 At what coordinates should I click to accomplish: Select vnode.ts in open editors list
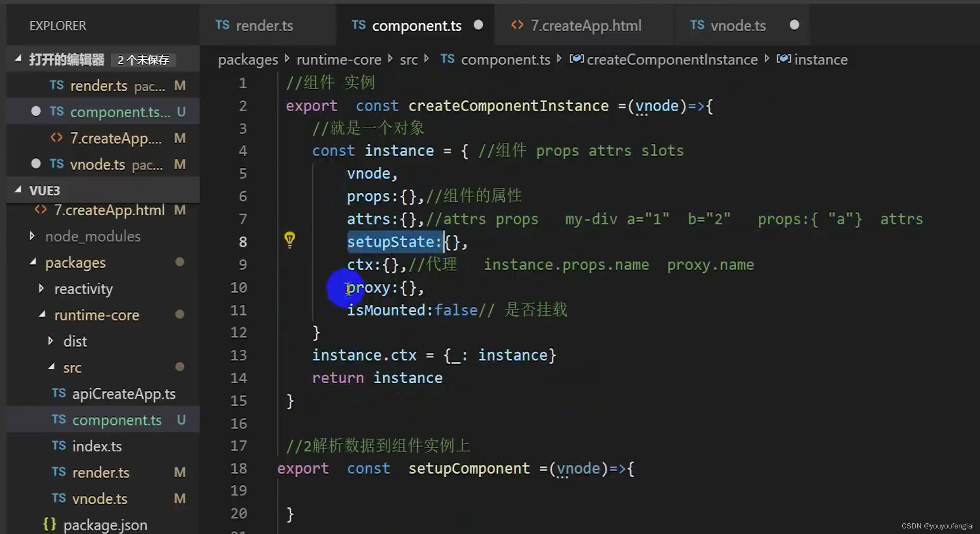[103, 164]
